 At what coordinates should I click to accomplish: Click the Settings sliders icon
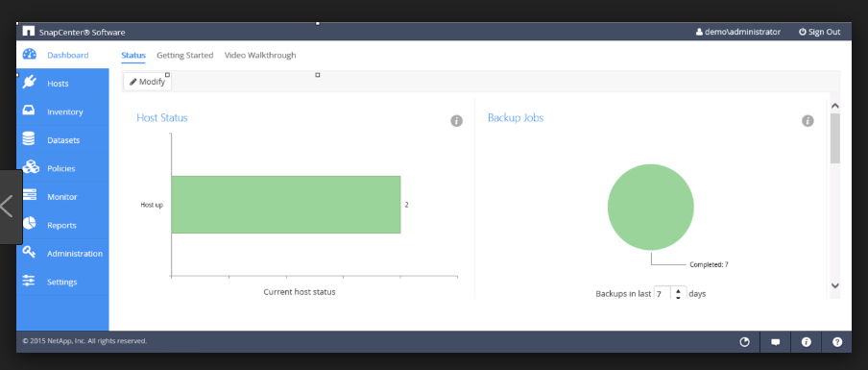pyautogui.click(x=29, y=281)
